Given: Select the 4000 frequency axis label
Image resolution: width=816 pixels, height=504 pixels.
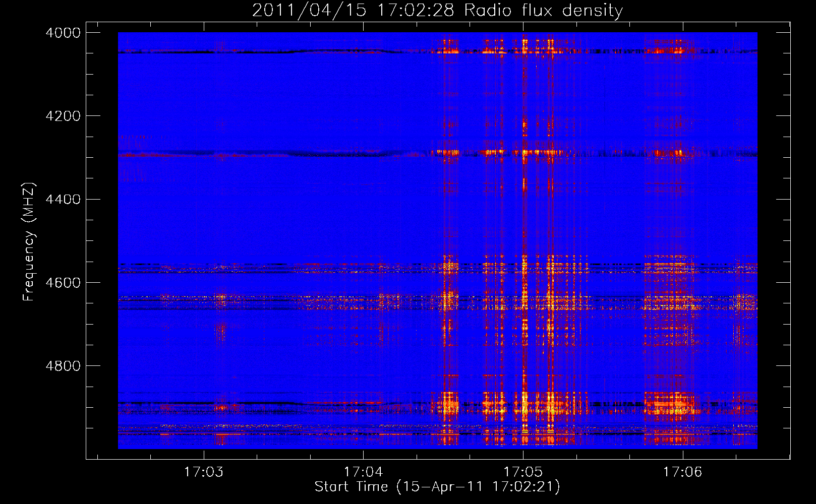Looking at the screenshot, I should [63, 33].
